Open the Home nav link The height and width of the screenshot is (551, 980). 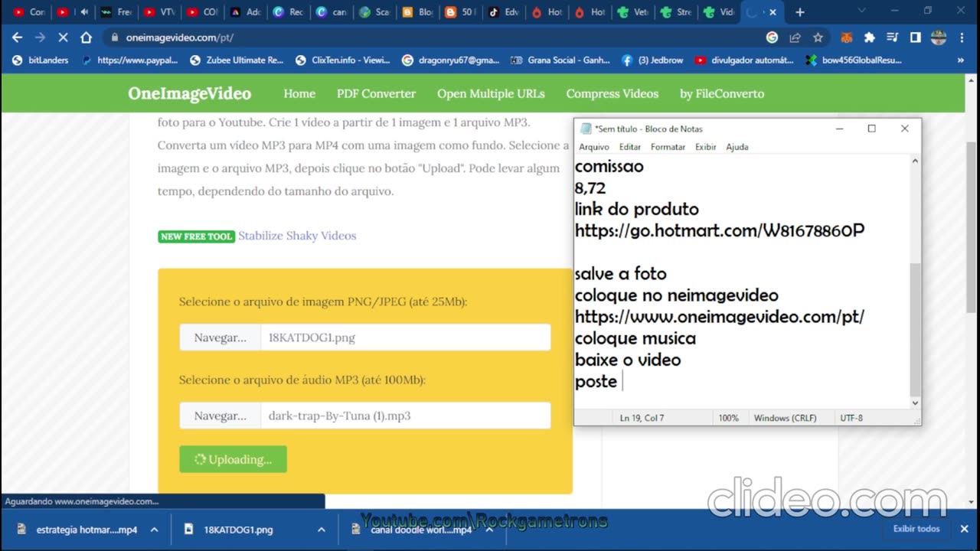299,93
